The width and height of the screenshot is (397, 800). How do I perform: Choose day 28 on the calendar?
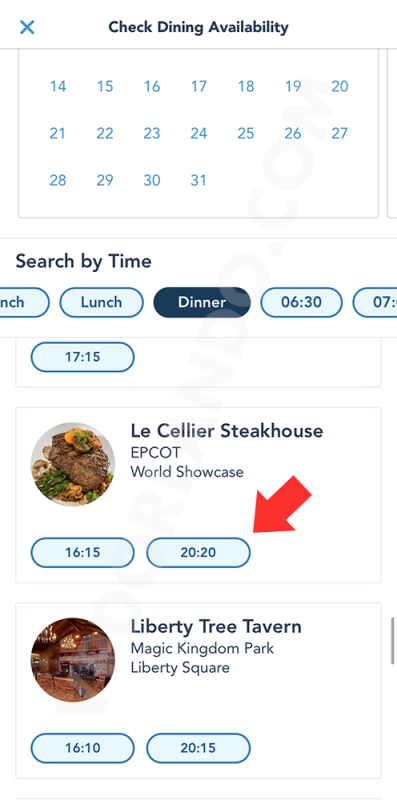coord(58,180)
